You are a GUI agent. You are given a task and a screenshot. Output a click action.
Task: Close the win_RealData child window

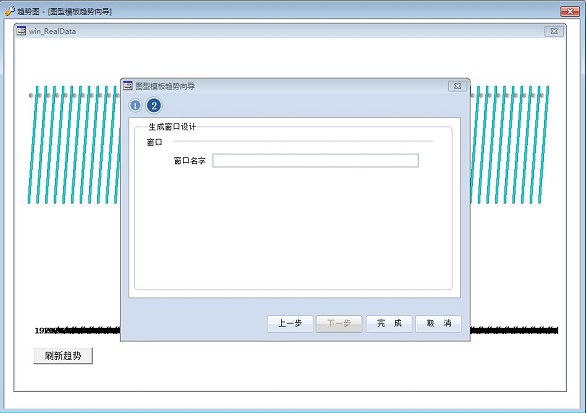coord(554,31)
